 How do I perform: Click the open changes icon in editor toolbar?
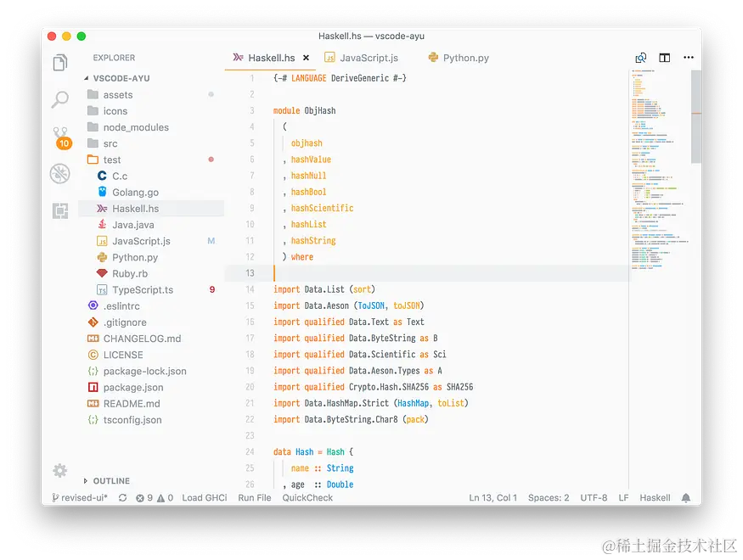coord(640,58)
